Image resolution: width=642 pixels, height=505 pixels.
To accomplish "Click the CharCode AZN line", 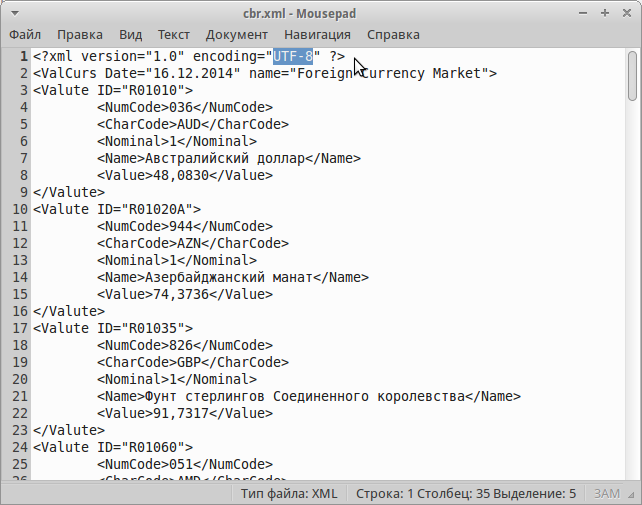I will pos(193,243).
